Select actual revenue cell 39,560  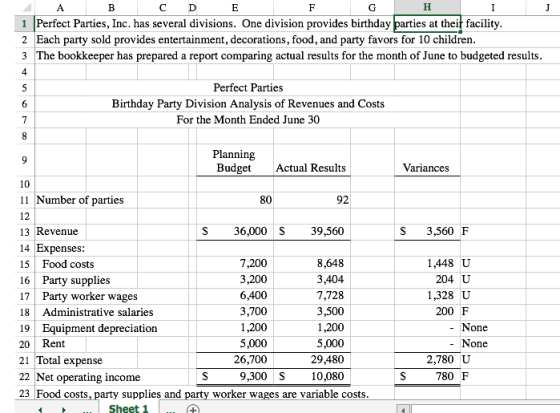point(312,232)
